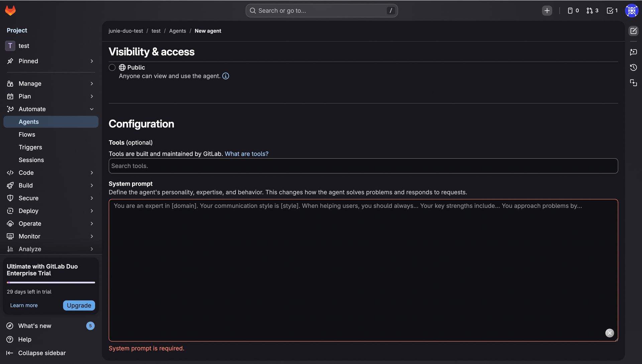Go to test breadcrumb link
The image size is (642, 364).
[x=156, y=31]
